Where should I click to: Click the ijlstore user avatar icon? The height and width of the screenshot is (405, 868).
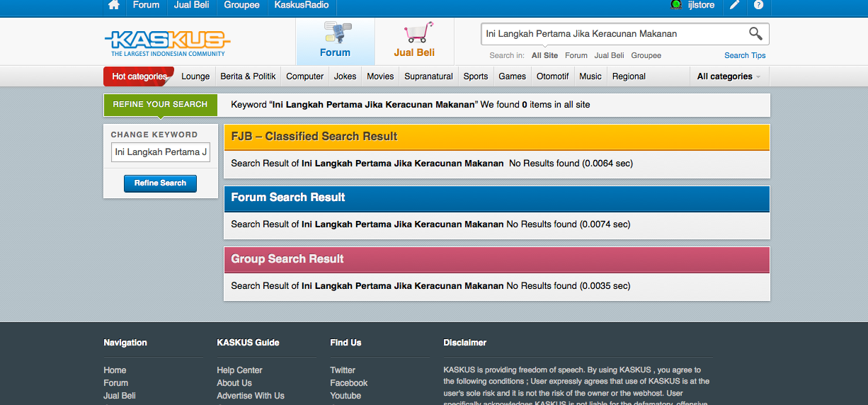(x=676, y=5)
